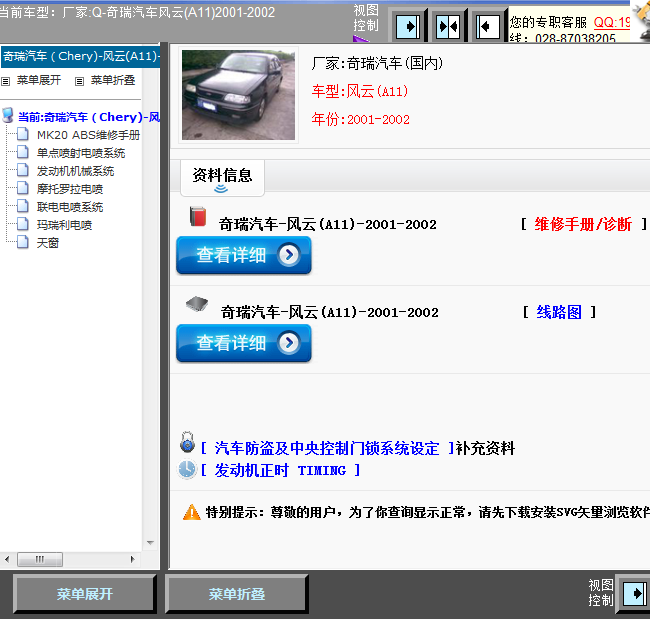Click the 菜单展开 icon in sidebar header
The height and width of the screenshot is (619, 650).
(x=5, y=81)
